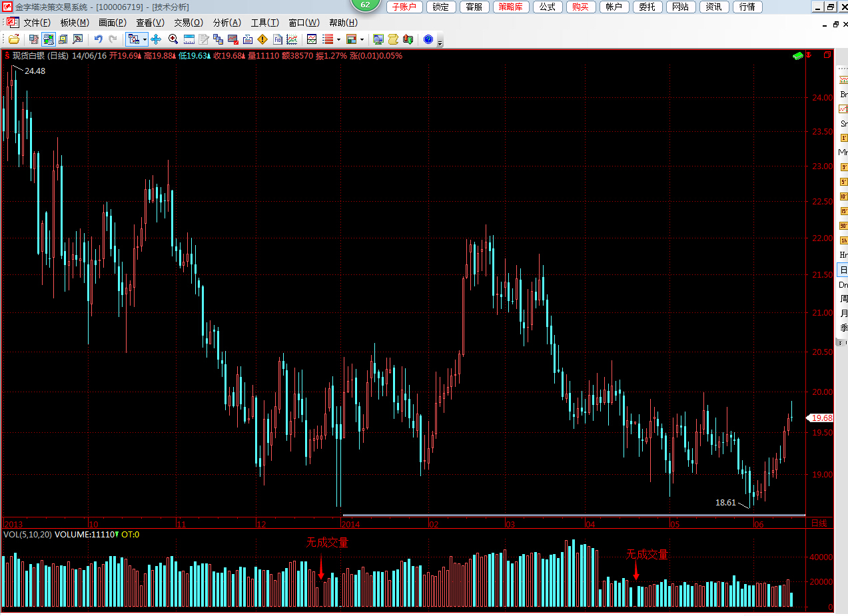Image resolution: width=848 pixels, height=616 pixels.
Task: Click the single chart window icon
Action: tap(311, 39)
